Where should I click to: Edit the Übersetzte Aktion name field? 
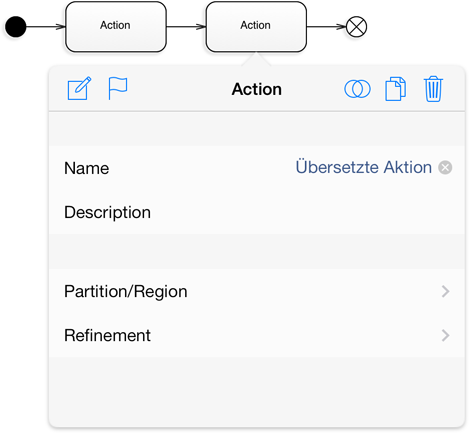point(364,167)
